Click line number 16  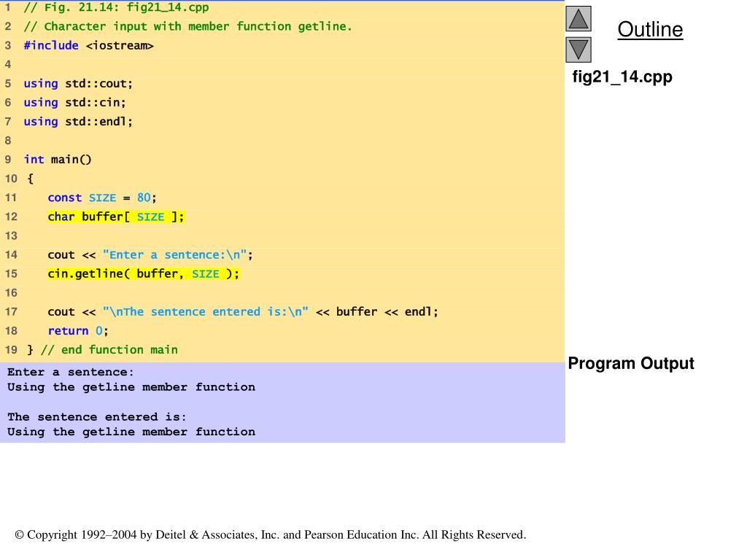(11, 293)
